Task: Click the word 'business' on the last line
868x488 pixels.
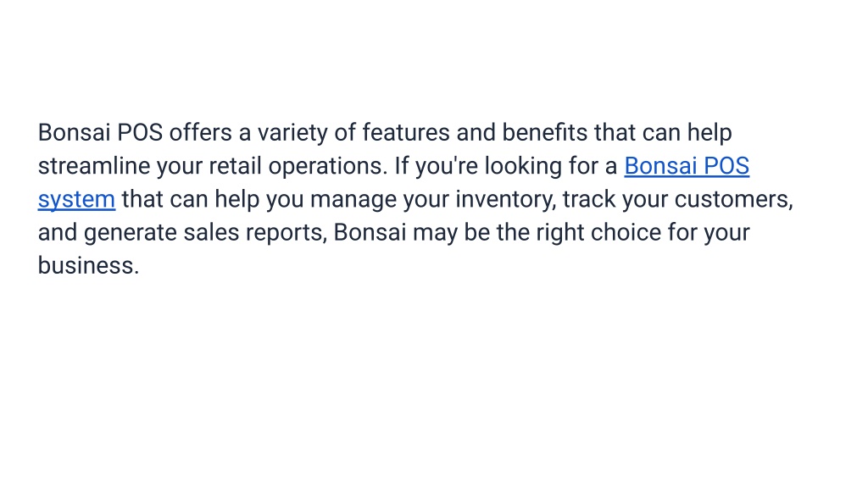Action: pyautogui.click(x=88, y=265)
